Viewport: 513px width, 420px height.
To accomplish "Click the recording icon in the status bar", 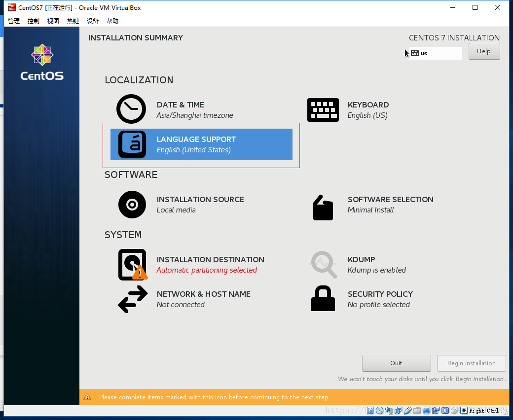I will click(x=436, y=411).
